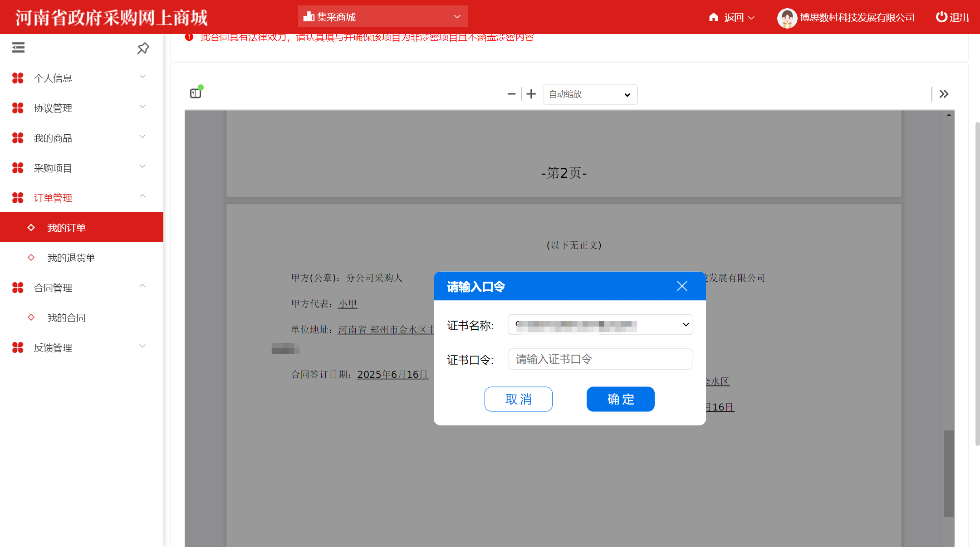Click the 采购项目 red clover icon
The height and width of the screenshot is (547, 980).
tap(18, 168)
